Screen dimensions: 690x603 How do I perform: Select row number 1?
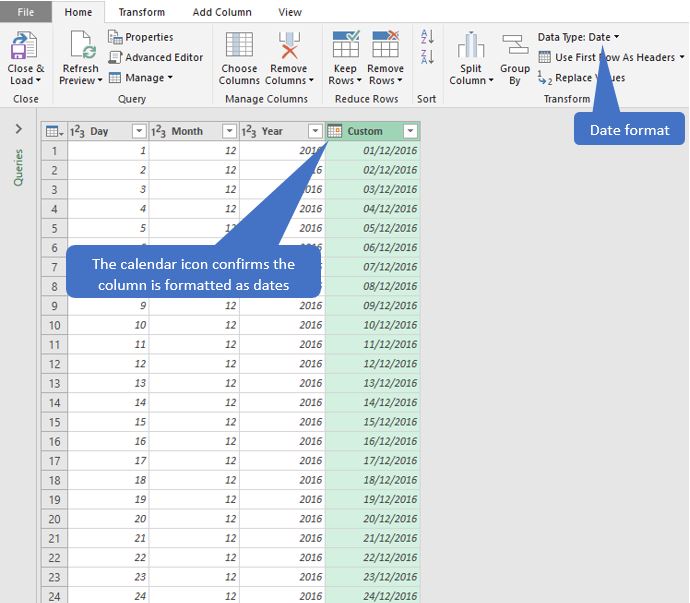coord(54,151)
